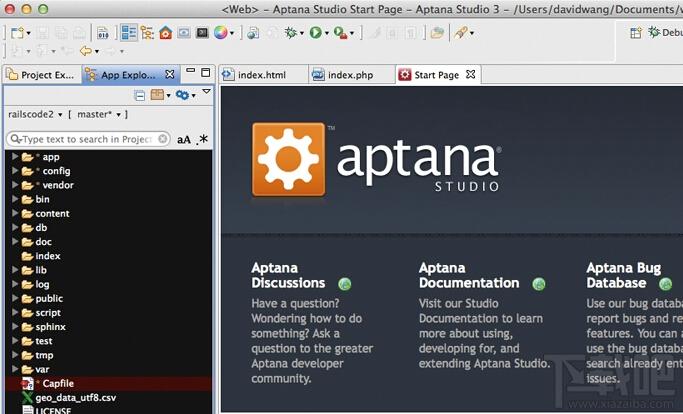The width and height of the screenshot is (683, 414).
Task: Close the App Explorer view
Action: (170, 75)
